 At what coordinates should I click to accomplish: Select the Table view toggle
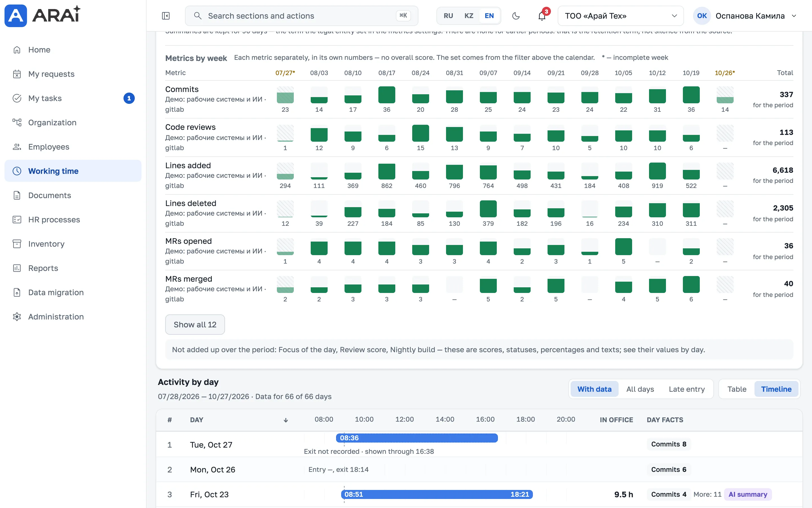(x=737, y=389)
